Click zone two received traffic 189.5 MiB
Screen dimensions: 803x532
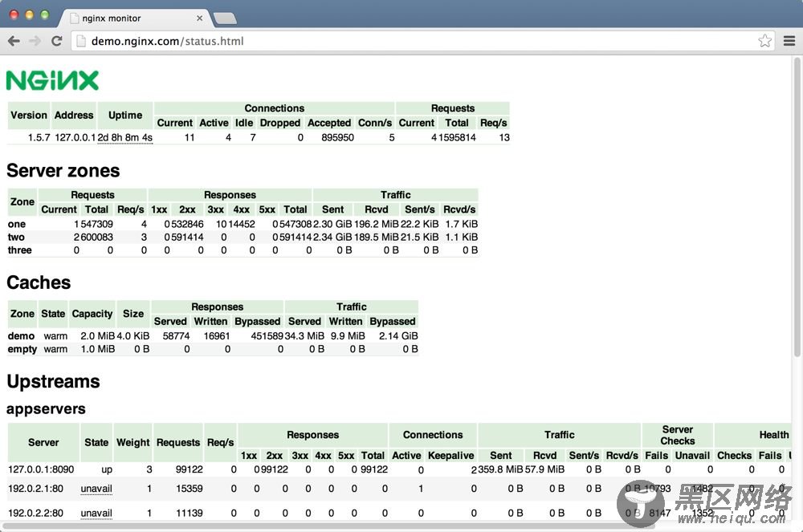pyautogui.click(x=377, y=238)
